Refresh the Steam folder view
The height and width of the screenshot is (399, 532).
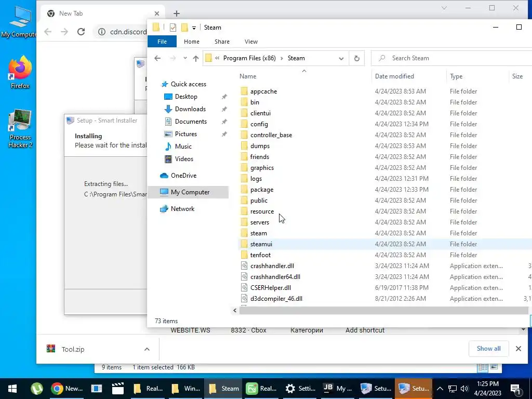[356, 58]
